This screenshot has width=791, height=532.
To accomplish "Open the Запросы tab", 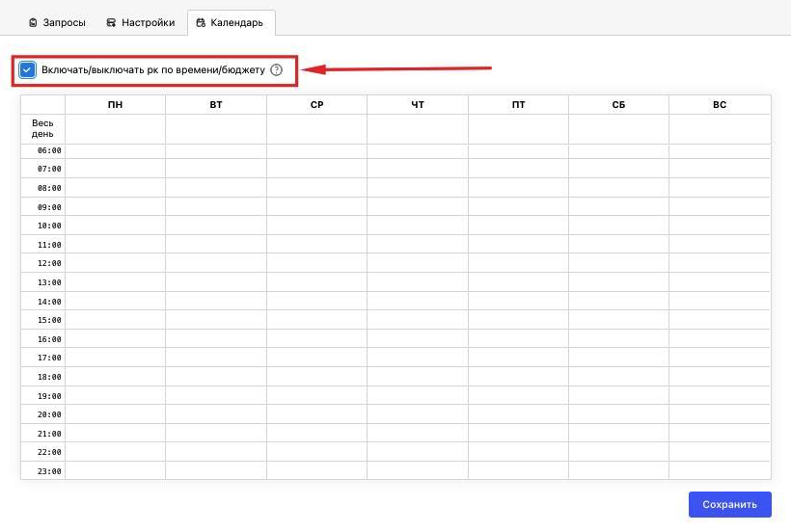I will point(58,23).
